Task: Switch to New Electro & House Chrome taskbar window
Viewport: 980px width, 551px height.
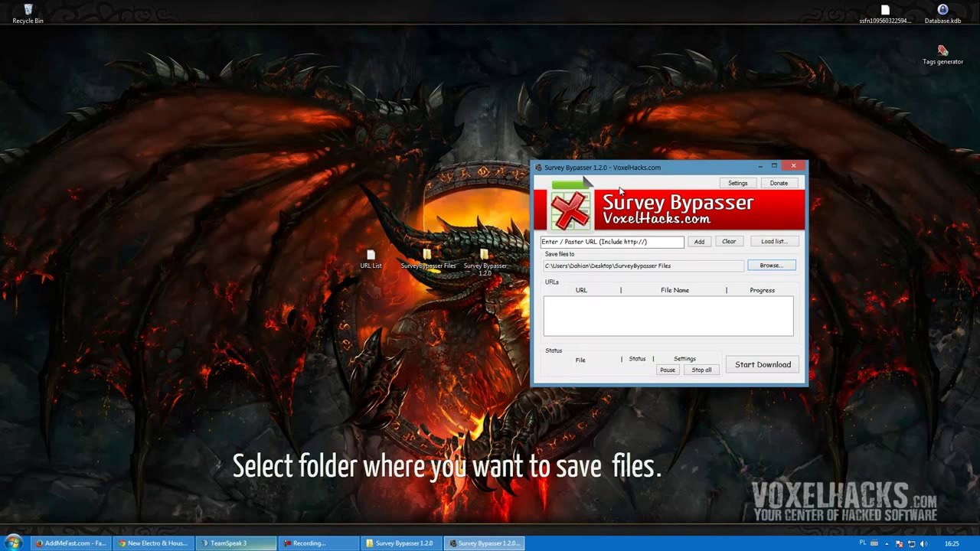Action: [153, 543]
